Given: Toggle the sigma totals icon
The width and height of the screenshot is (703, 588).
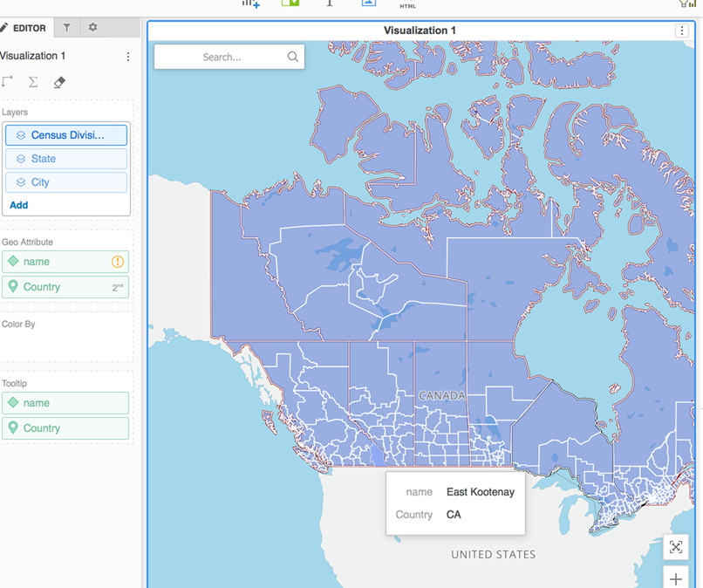Looking at the screenshot, I should [33, 82].
